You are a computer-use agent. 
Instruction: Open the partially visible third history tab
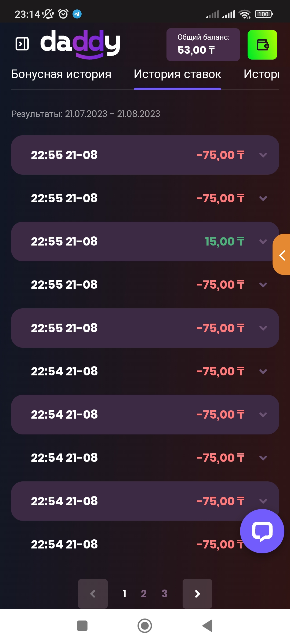[262, 74]
